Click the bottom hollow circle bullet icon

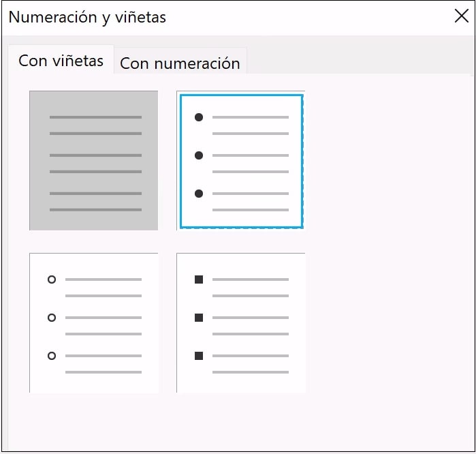(52, 356)
